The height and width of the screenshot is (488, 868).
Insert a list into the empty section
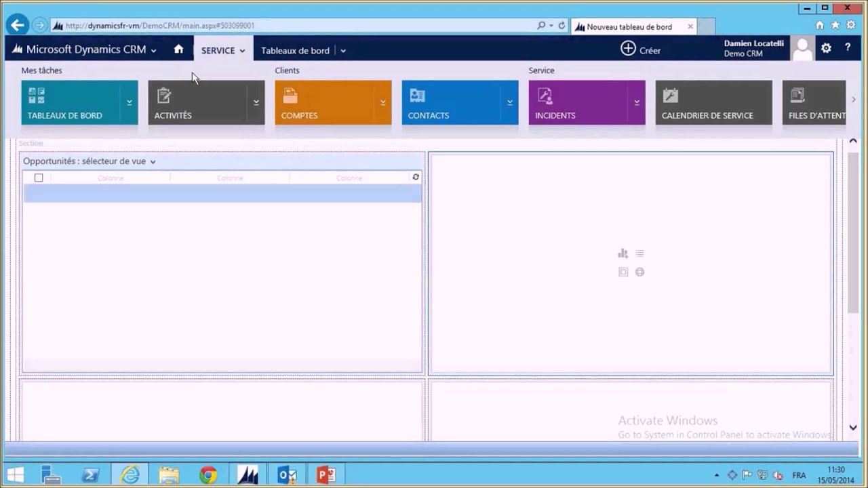click(639, 253)
